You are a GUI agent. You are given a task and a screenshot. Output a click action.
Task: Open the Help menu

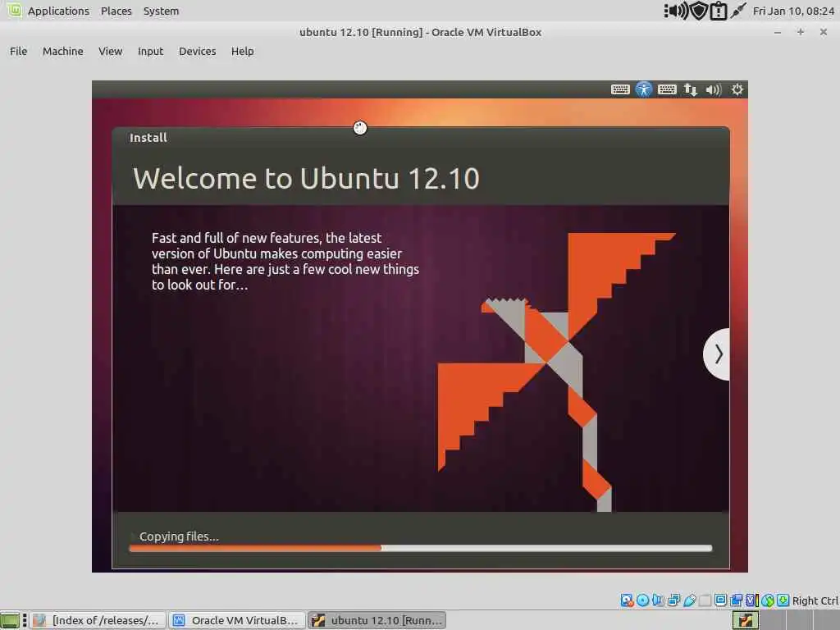coord(242,52)
